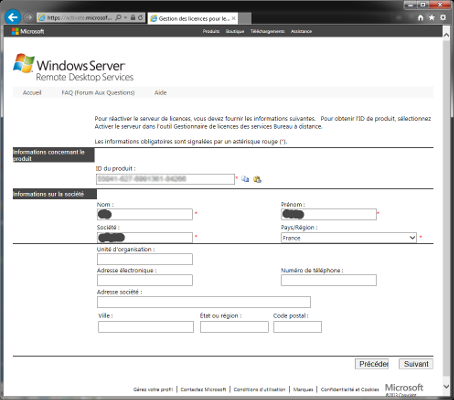454x400 pixels.
Task: Close the Gestion des licences tab
Action: (x=234, y=18)
